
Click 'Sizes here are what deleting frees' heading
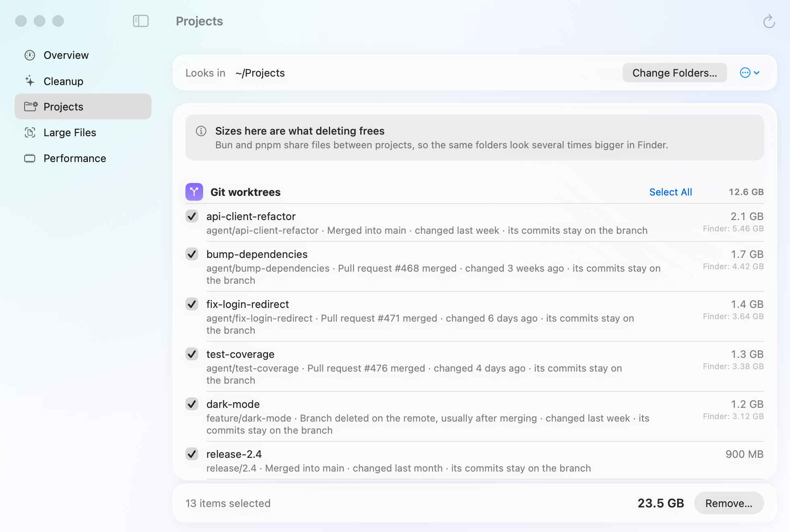pyautogui.click(x=299, y=131)
